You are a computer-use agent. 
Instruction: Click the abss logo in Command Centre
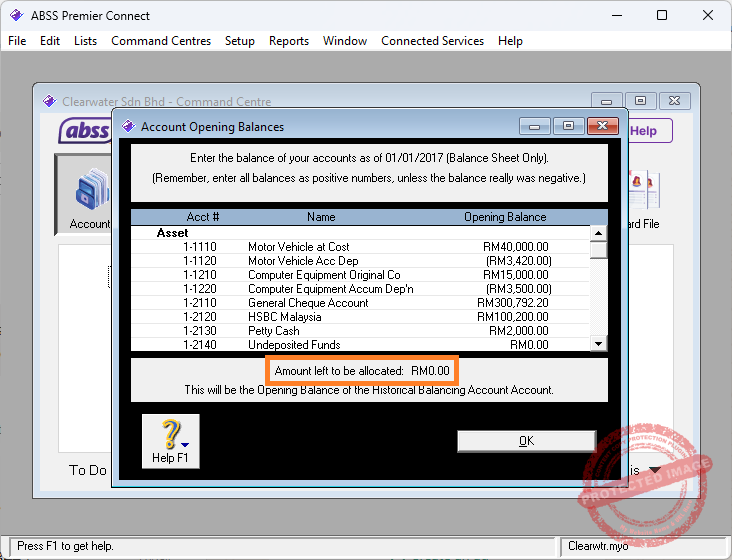[86, 131]
